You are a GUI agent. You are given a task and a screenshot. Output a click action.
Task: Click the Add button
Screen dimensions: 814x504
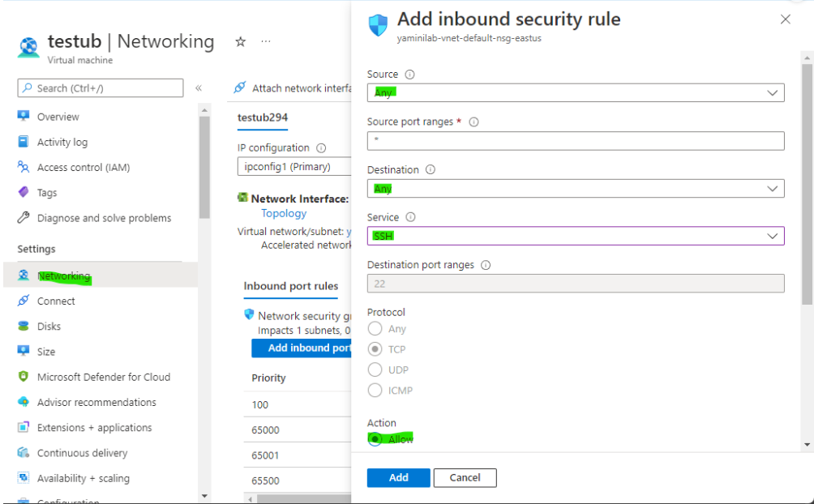point(398,477)
